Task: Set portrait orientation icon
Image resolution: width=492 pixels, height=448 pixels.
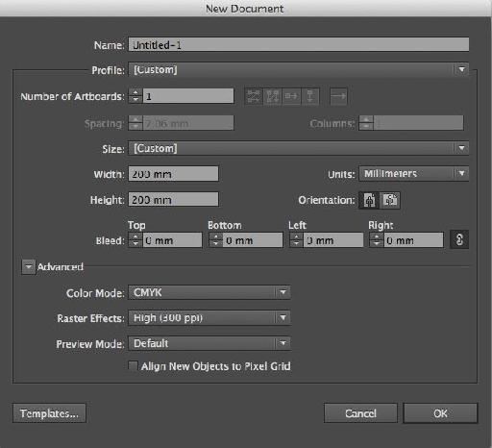Action: point(369,201)
